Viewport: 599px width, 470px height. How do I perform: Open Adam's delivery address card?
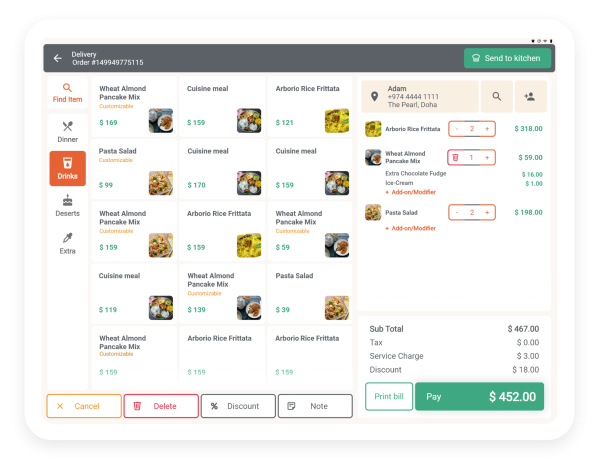click(419, 96)
